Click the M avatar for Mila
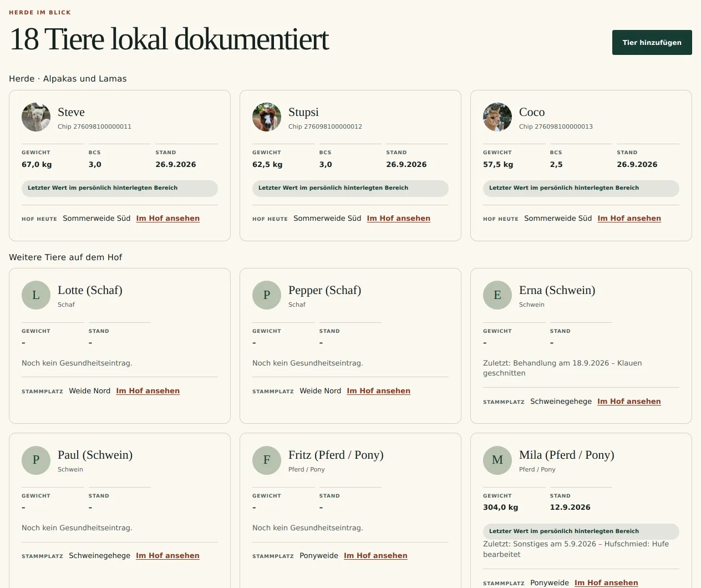701x588 pixels. pos(497,460)
